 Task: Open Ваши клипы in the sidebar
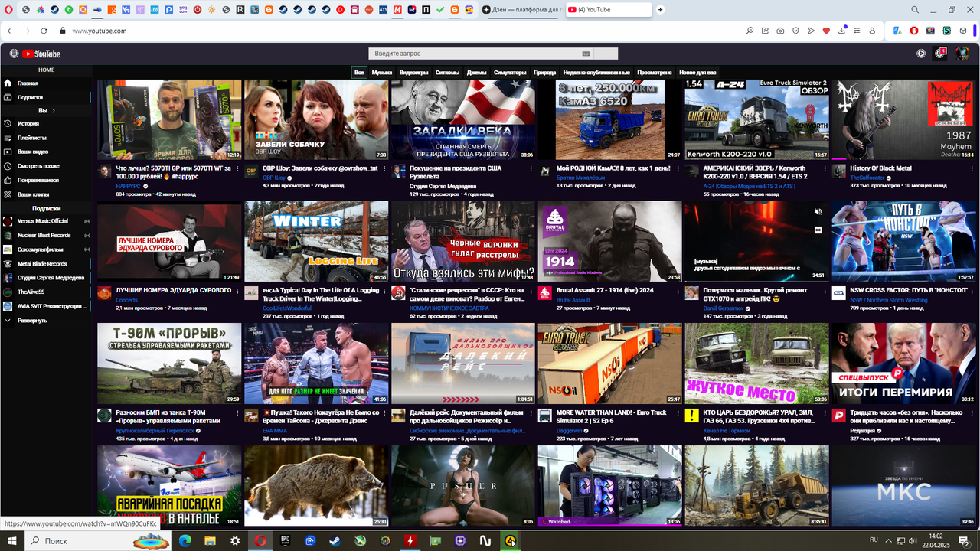point(46,194)
